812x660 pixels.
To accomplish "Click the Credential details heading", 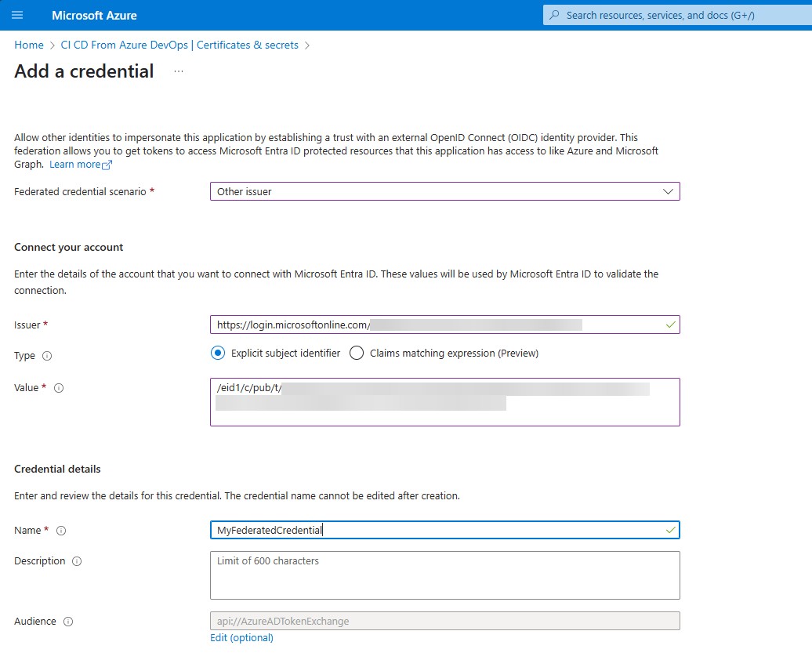I will coord(57,469).
